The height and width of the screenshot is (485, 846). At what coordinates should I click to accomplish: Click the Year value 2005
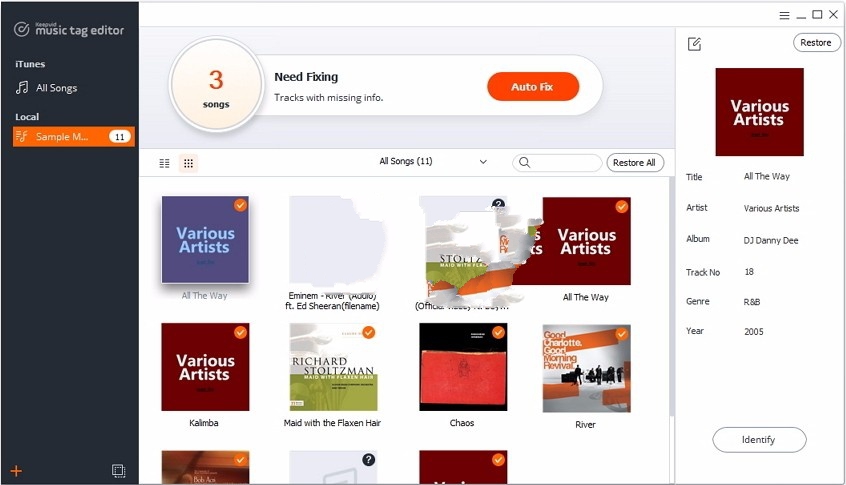click(x=754, y=332)
